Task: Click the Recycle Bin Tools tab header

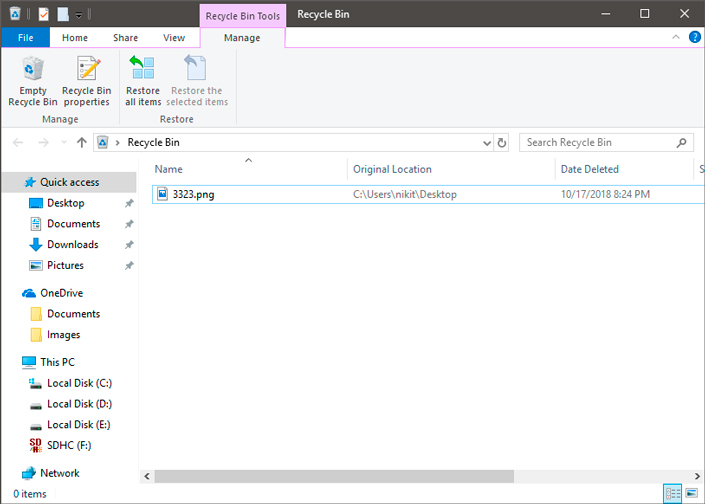Action: (242, 16)
